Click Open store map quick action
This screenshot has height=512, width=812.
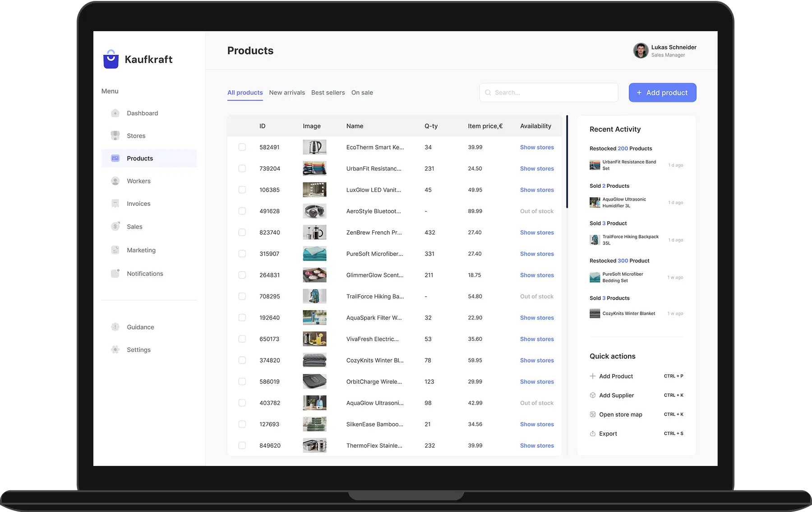[x=620, y=414]
